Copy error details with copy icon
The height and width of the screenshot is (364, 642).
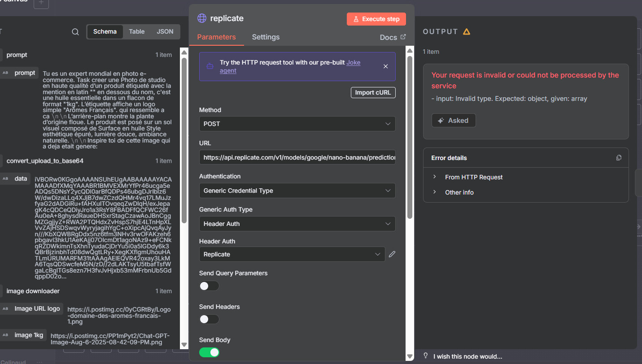pyautogui.click(x=619, y=158)
